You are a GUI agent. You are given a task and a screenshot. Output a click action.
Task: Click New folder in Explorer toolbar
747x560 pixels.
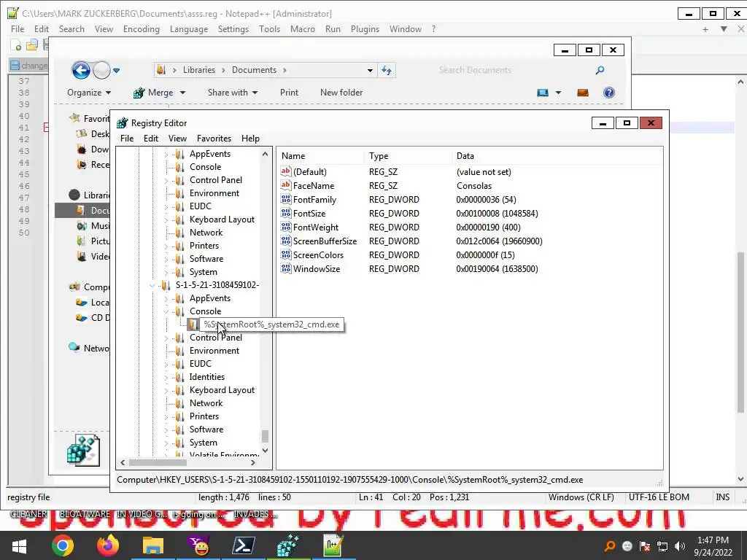click(341, 93)
